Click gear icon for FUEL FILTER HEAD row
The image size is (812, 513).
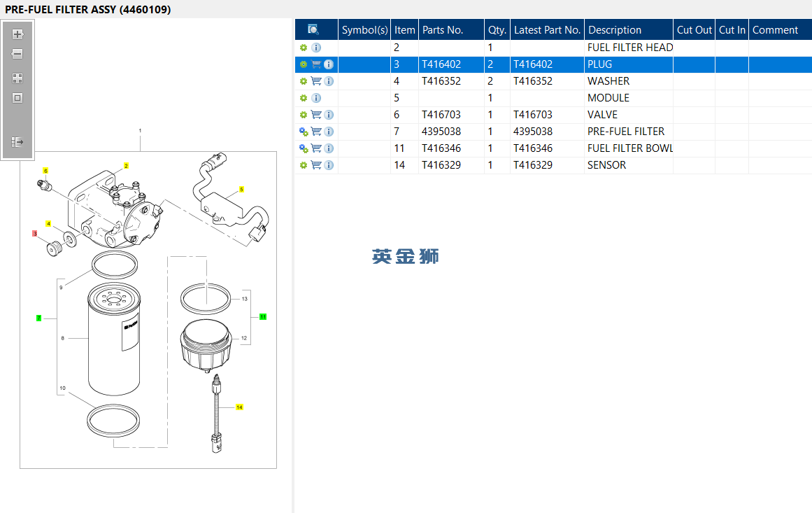(x=304, y=48)
